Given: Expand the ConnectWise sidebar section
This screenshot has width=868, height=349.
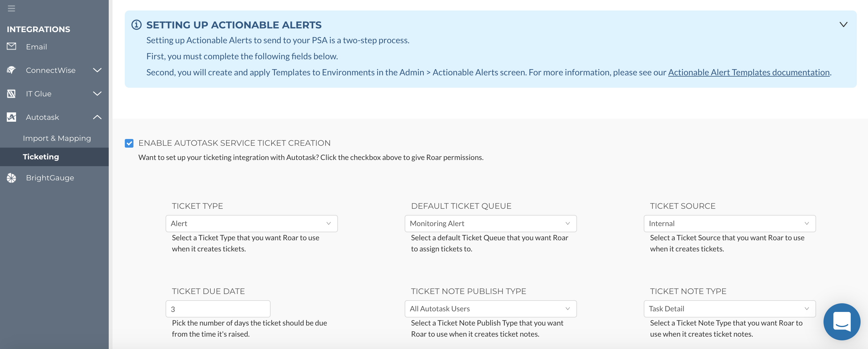Looking at the screenshot, I should coord(97,70).
